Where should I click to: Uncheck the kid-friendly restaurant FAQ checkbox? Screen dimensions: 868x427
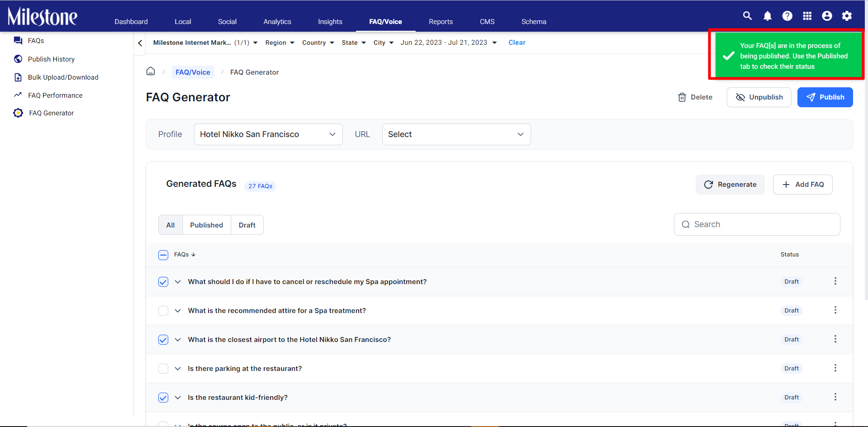click(x=163, y=398)
